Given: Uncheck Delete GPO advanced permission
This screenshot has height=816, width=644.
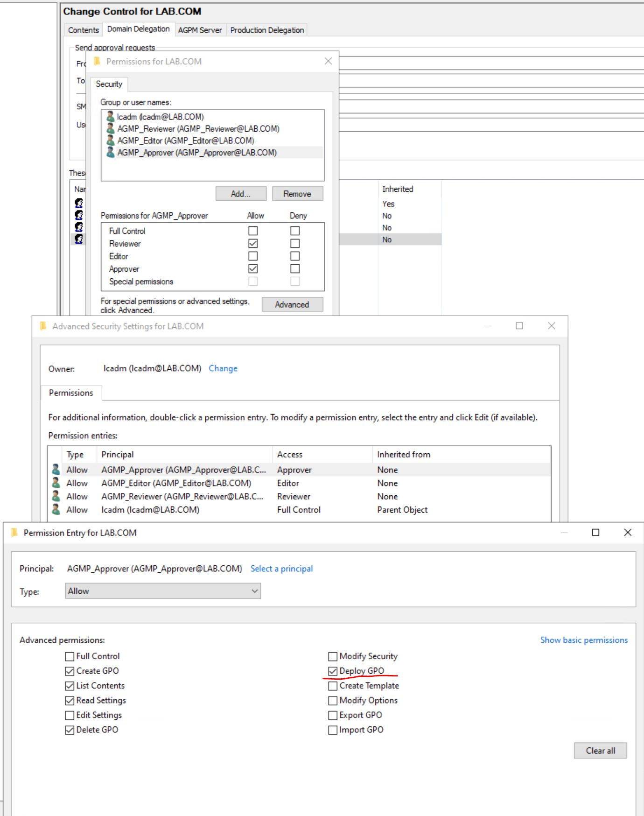Looking at the screenshot, I should point(70,730).
